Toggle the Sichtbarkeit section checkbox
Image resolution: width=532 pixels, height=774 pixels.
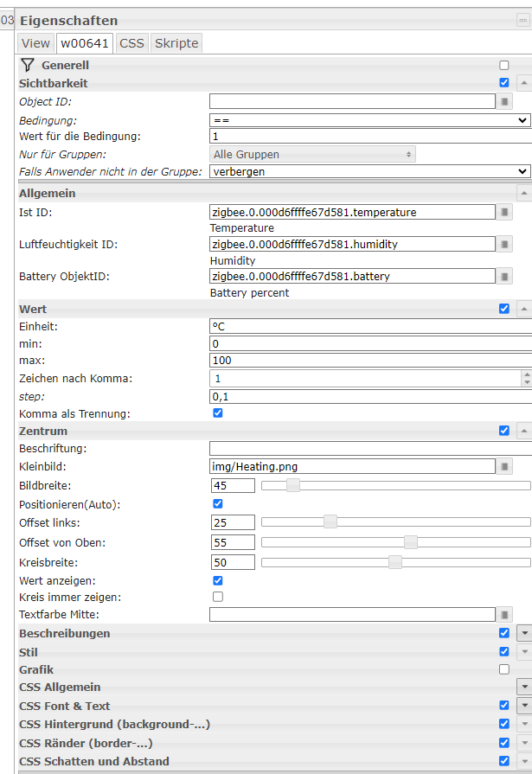pos(503,82)
